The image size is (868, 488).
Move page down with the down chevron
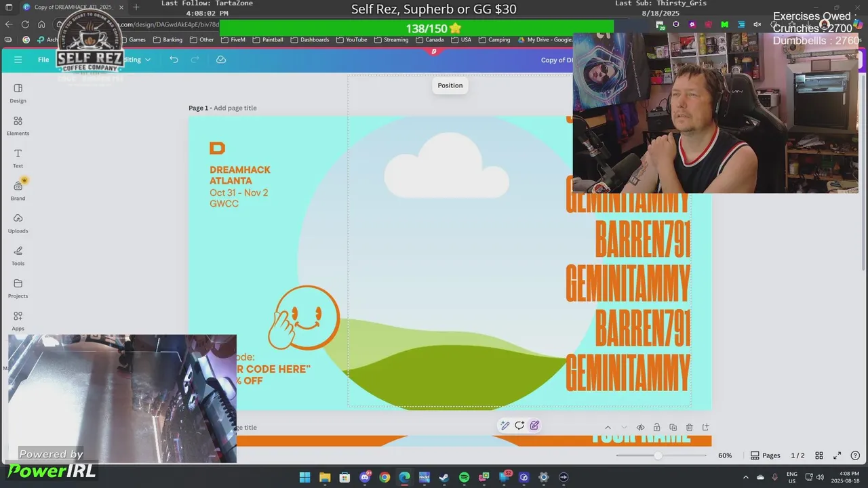[624, 427]
